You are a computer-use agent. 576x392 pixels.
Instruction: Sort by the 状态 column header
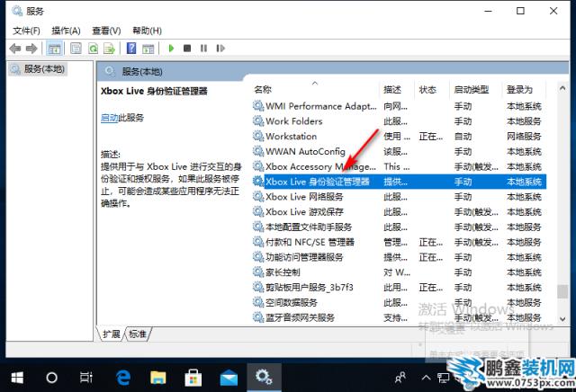(427, 90)
